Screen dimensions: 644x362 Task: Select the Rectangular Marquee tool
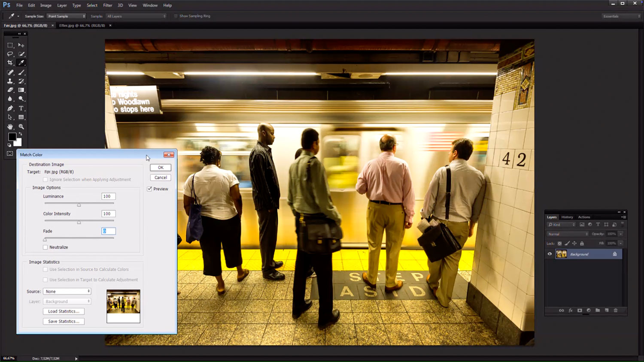10,45
